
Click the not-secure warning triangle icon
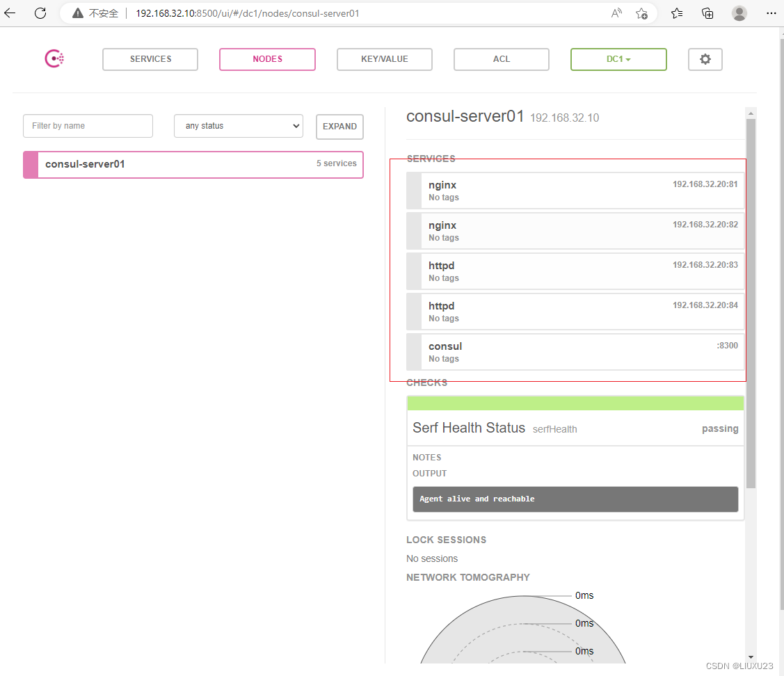(x=77, y=13)
